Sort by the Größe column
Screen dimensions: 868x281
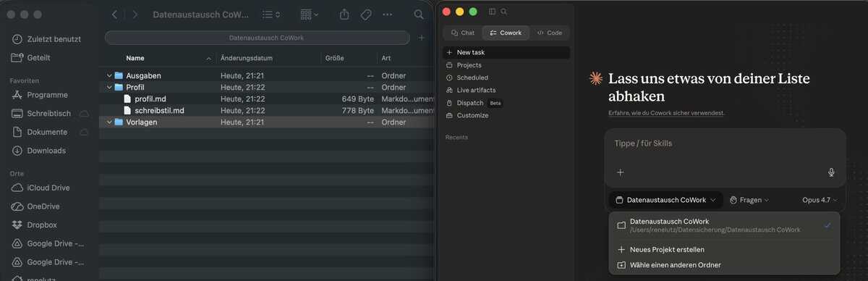click(334, 58)
